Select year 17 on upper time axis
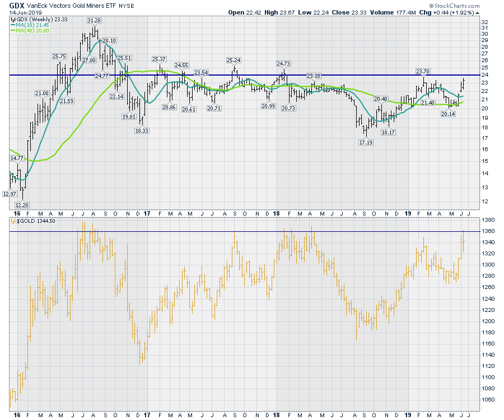The height and width of the screenshot is (420, 504). click(147, 213)
